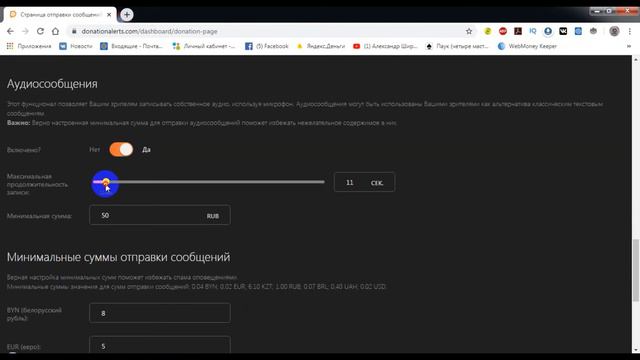Viewport: 640px width, 360px height.
Task: Open the Паук (четыре масти) bookmark
Action: 457,46
